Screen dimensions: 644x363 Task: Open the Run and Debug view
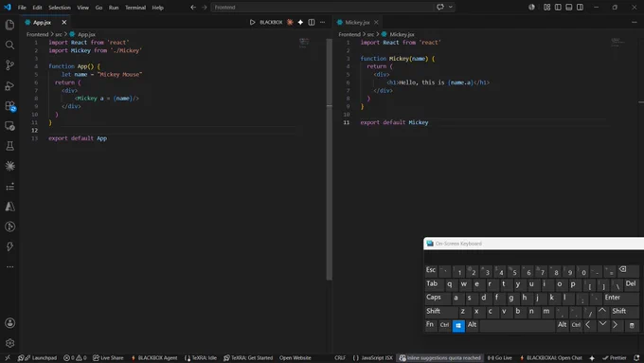pos(9,85)
